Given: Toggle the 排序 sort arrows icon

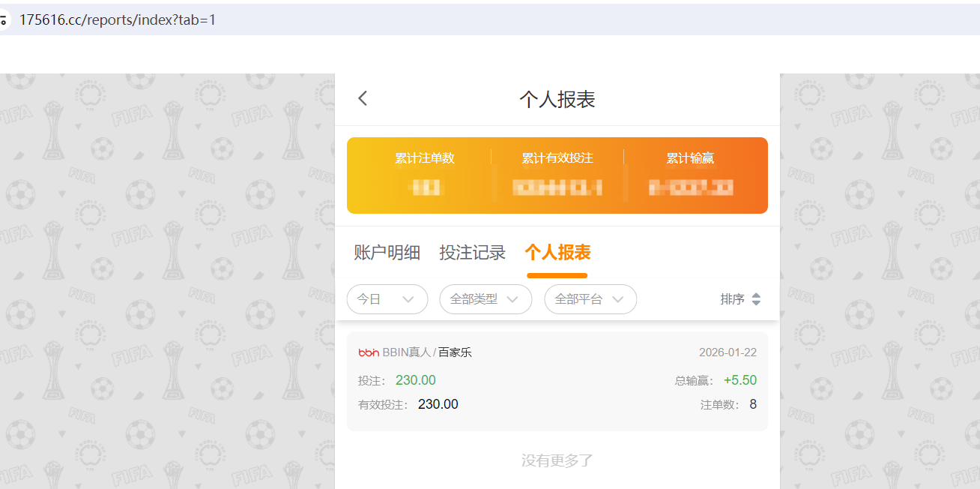Looking at the screenshot, I should coord(756,298).
